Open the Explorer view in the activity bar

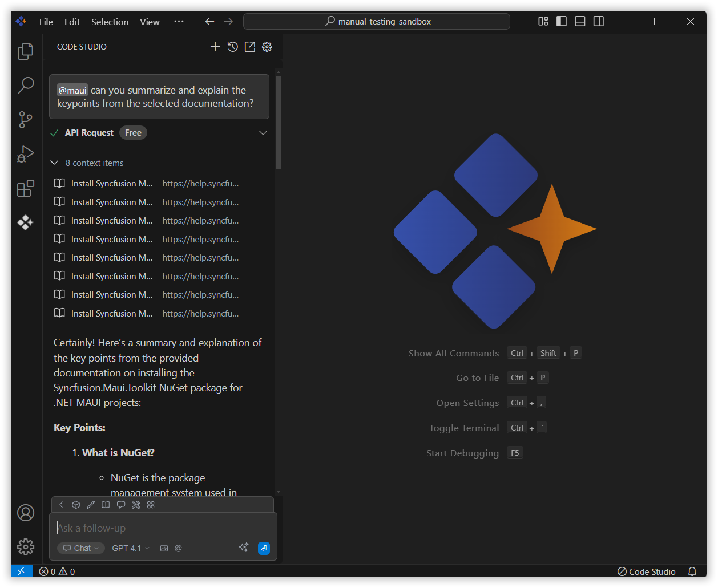point(26,51)
